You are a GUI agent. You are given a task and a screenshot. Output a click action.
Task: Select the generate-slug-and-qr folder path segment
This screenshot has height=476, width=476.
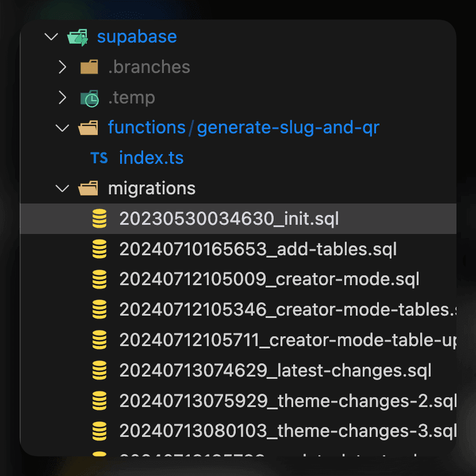click(x=288, y=128)
